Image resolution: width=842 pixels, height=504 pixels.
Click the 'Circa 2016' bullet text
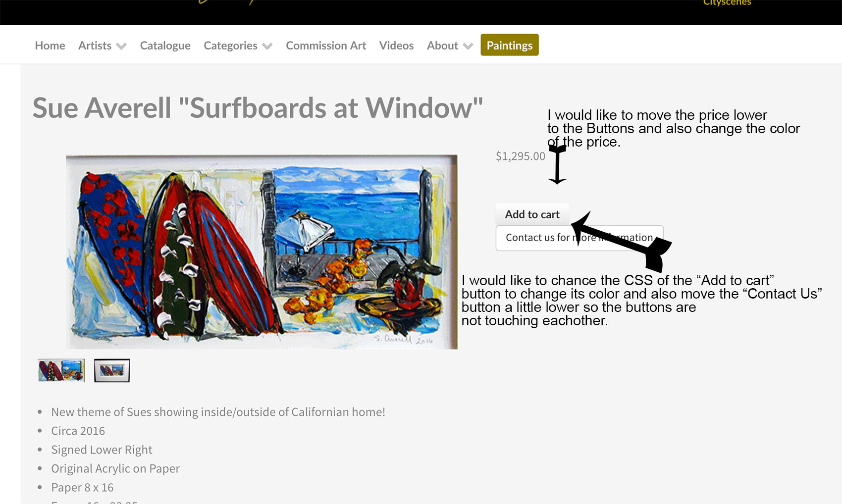pos(78,431)
